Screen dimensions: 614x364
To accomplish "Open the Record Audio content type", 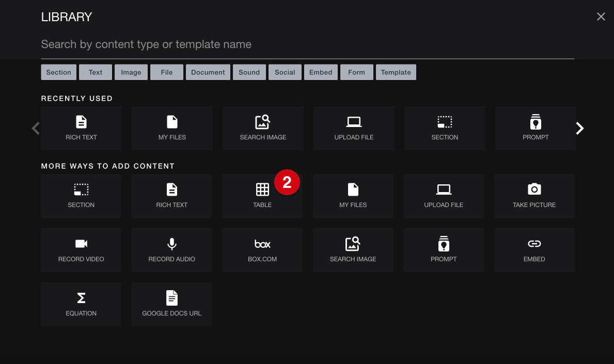I will tap(171, 250).
